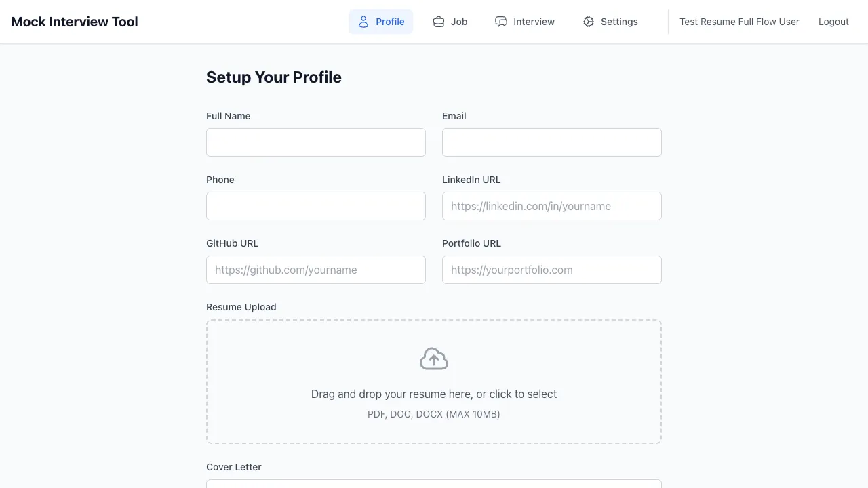The width and height of the screenshot is (868, 488).
Task: Select the Portfolio URL field
Action: (552, 270)
